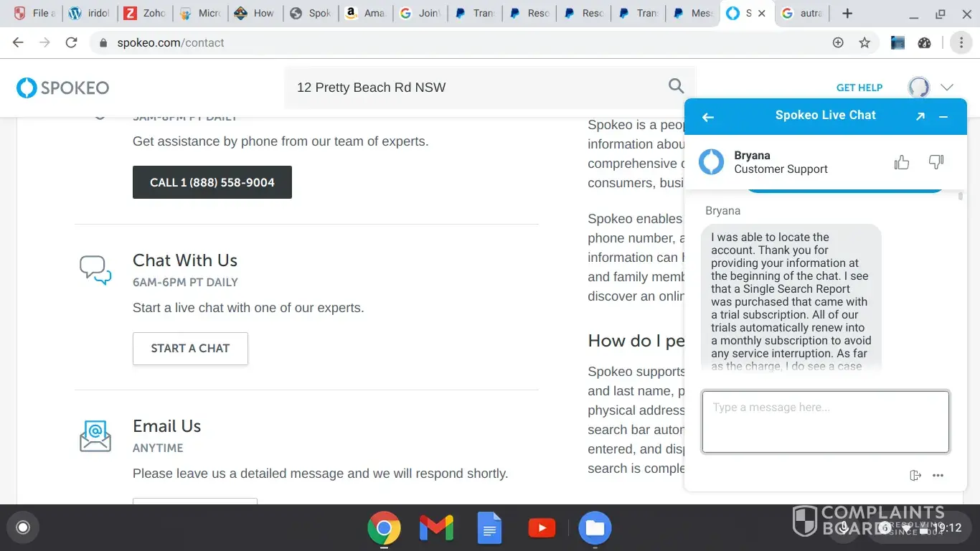Click the end chat exit icon
This screenshot has width=980, height=551.
coord(915,475)
